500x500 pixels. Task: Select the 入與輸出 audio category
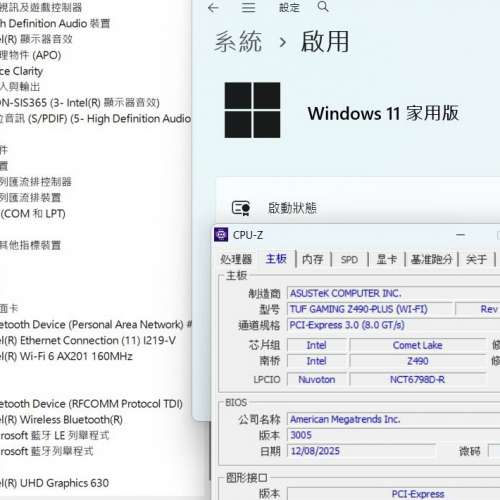20,87
